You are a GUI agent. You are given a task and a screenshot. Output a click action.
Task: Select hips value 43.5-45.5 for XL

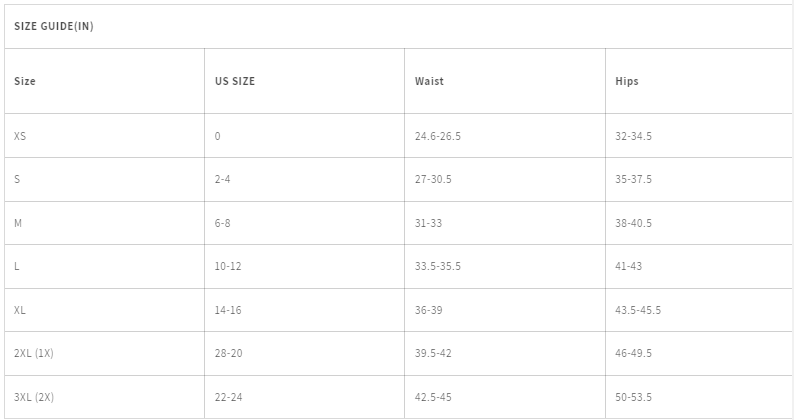tap(638, 310)
